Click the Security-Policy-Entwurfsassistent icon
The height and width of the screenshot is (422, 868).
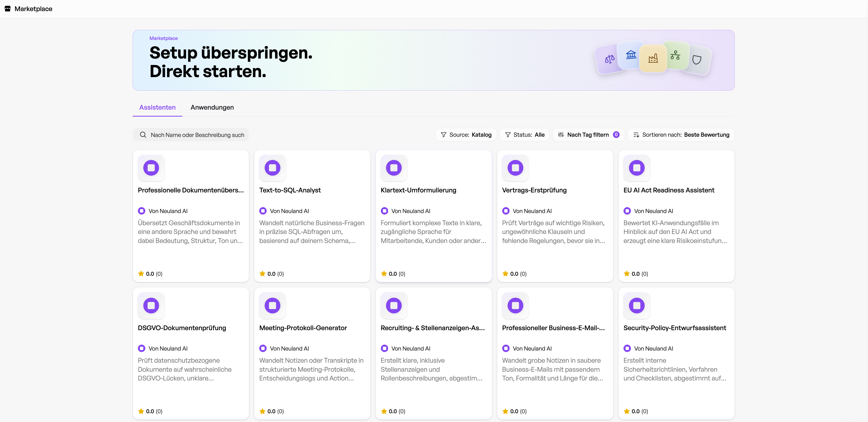[x=636, y=305]
